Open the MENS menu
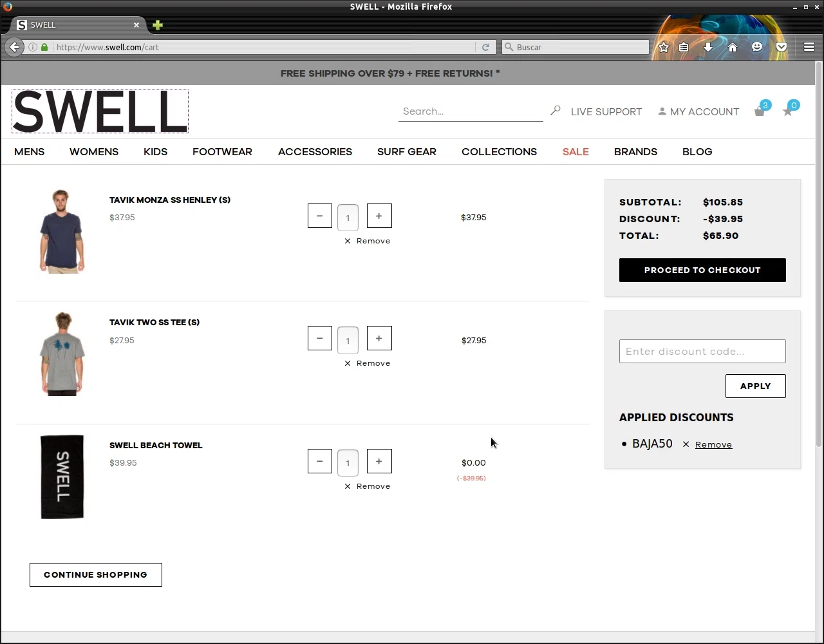Image resolution: width=824 pixels, height=644 pixels. click(30, 152)
